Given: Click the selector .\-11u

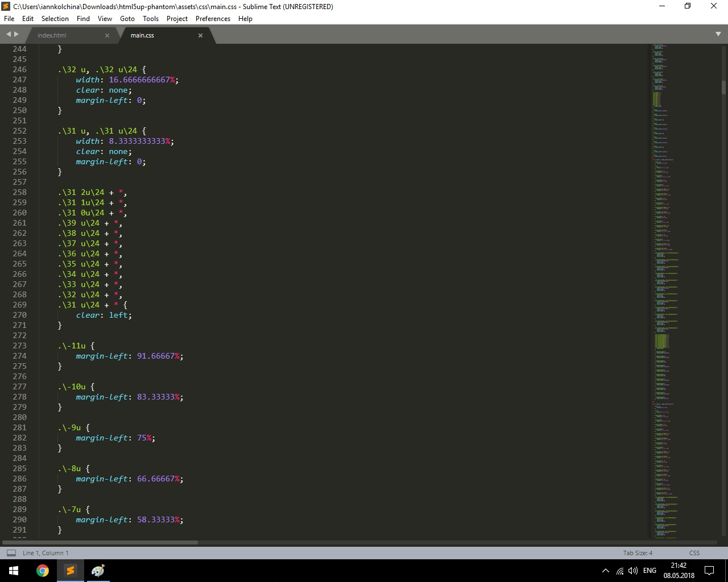Looking at the screenshot, I should 72,346.
